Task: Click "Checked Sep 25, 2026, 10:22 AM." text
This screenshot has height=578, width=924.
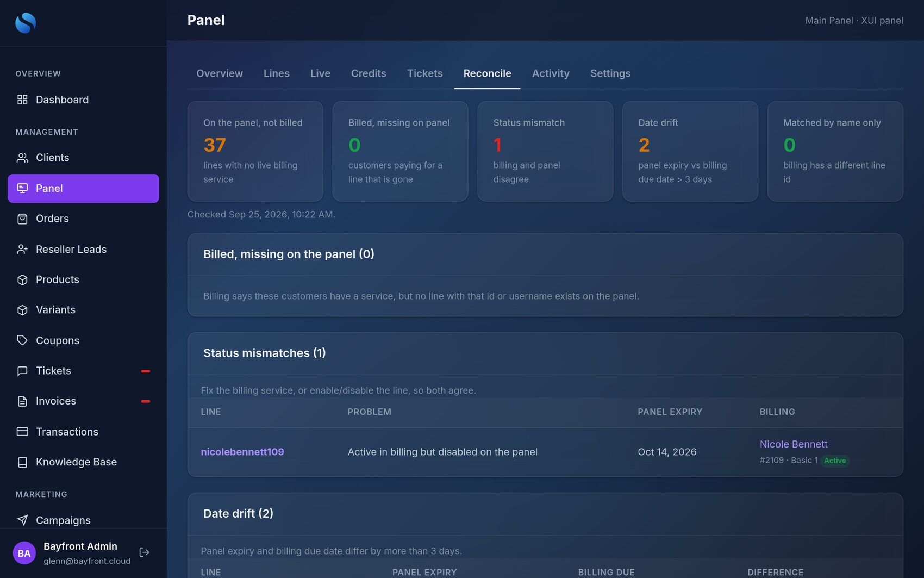Action: (261, 214)
